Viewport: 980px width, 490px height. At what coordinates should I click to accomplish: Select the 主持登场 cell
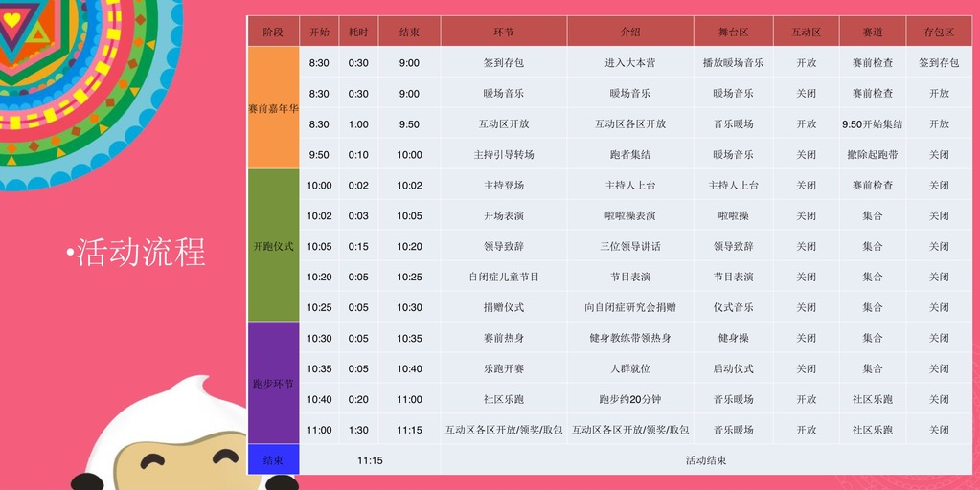coord(504,185)
